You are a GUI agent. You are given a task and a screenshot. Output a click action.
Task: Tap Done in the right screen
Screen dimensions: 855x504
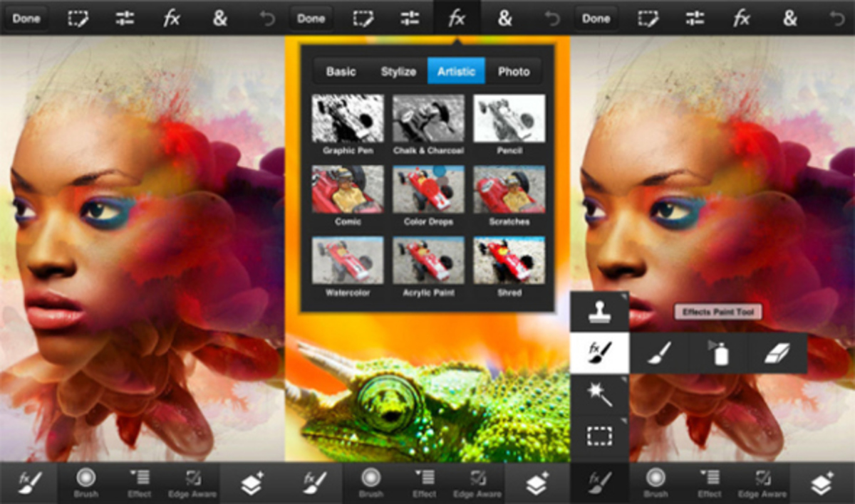[596, 19]
